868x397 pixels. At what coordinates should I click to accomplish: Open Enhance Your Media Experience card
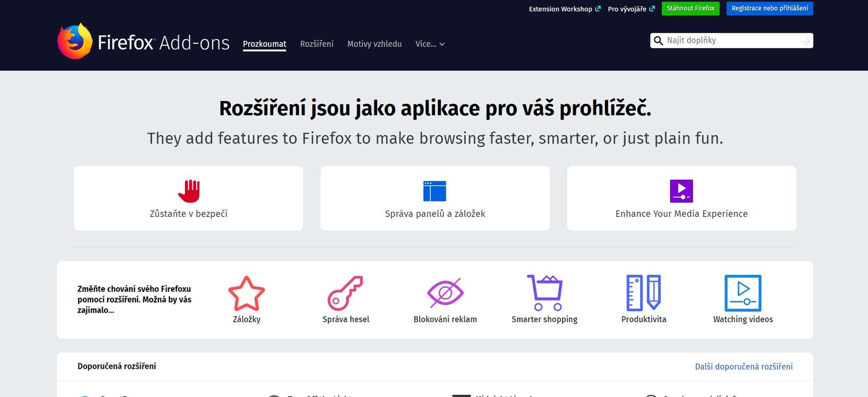point(681,198)
